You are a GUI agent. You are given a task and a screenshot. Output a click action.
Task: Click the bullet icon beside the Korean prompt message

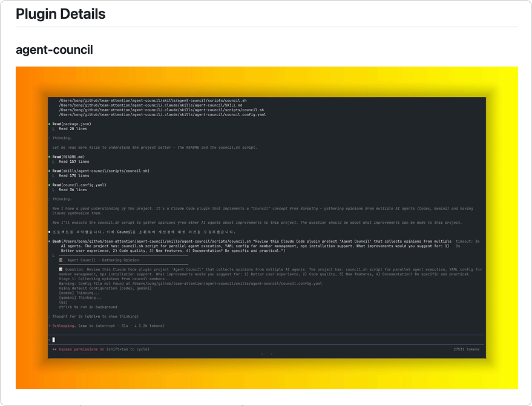[x=50, y=231]
